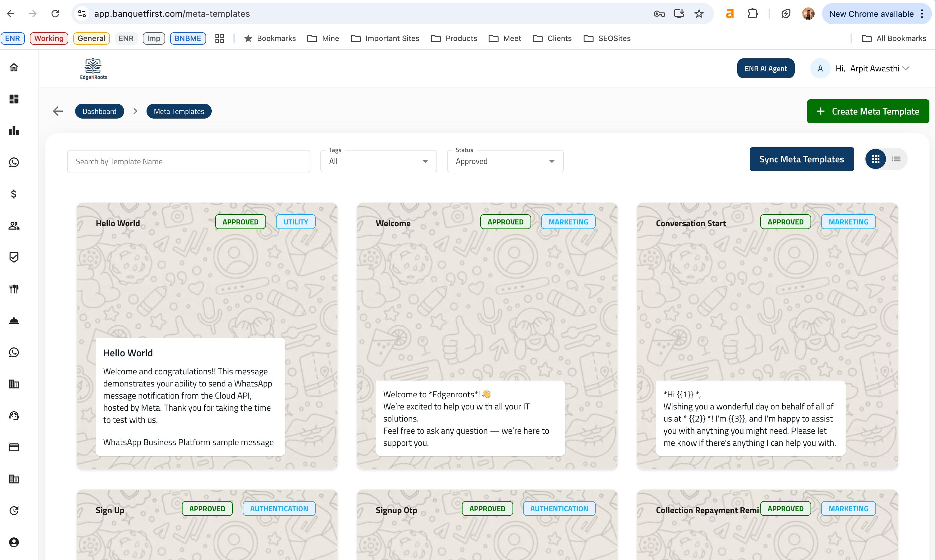Switch to list view toggle

tap(896, 159)
